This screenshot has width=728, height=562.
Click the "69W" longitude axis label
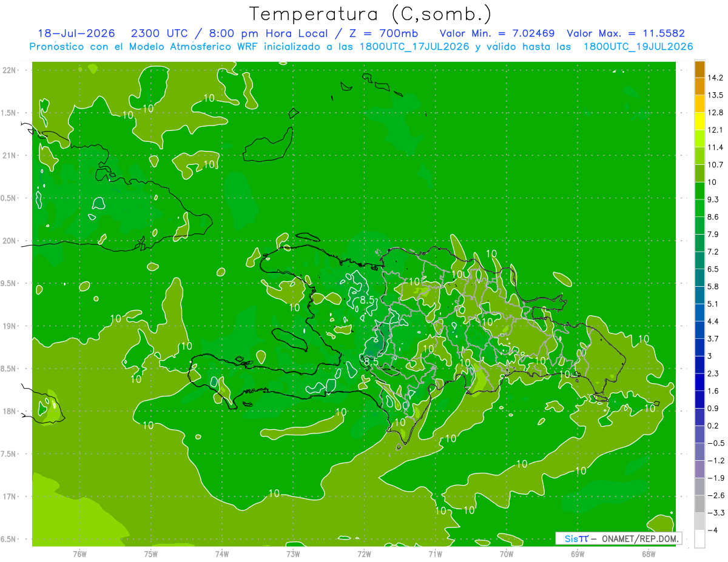[x=578, y=554]
